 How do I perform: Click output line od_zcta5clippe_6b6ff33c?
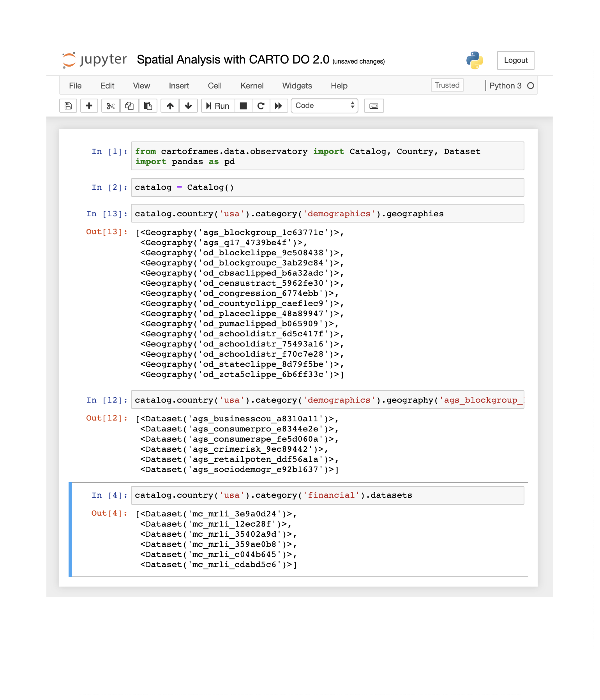[242, 375]
